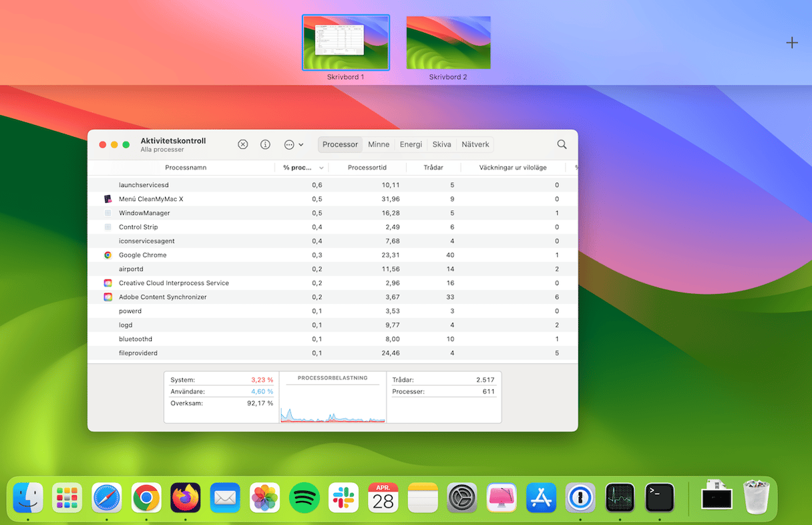Viewport: 812px width, 525px height.
Task: Open the process info inspector icon
Action: (x=265, y=144)
